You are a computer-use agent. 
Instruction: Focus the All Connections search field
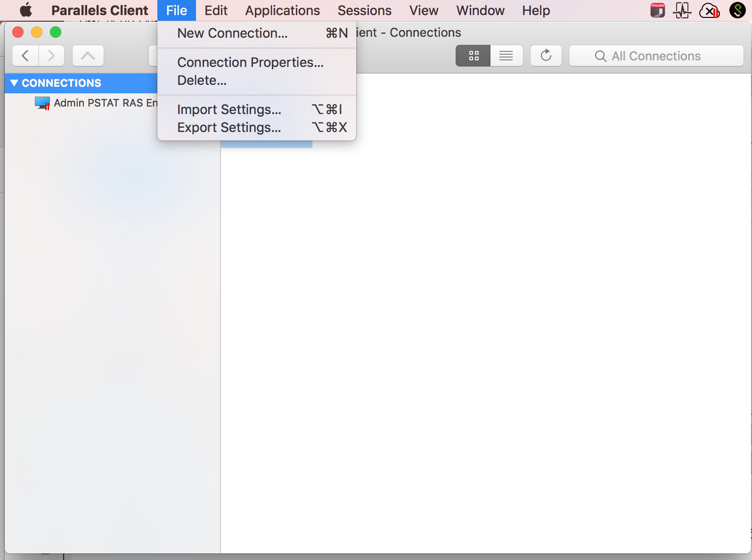coord(656,56)
